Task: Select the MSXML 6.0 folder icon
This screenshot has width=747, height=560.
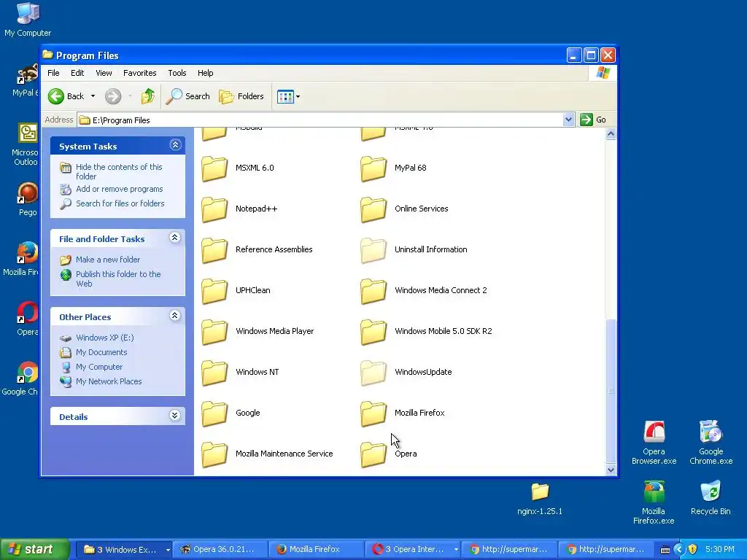Action: 214,168
